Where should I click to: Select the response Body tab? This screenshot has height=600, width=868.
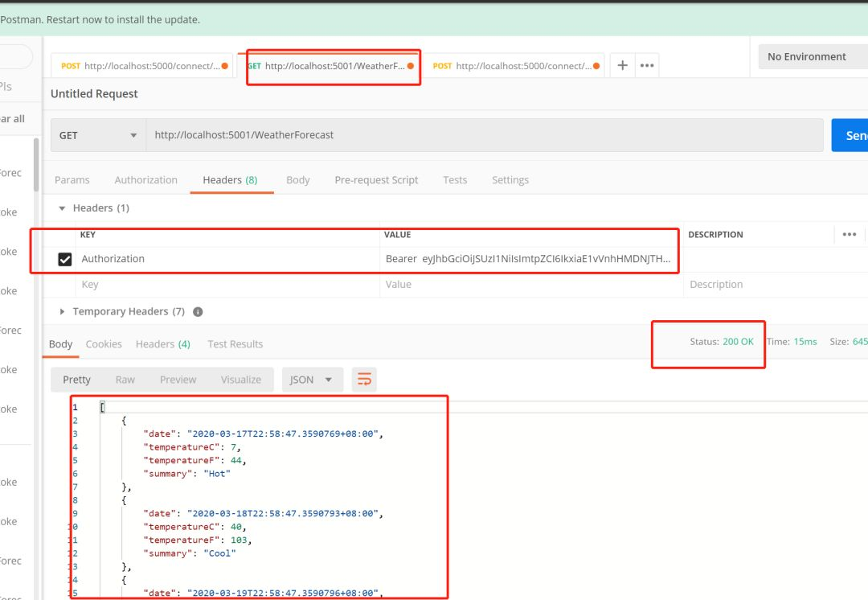61,344
